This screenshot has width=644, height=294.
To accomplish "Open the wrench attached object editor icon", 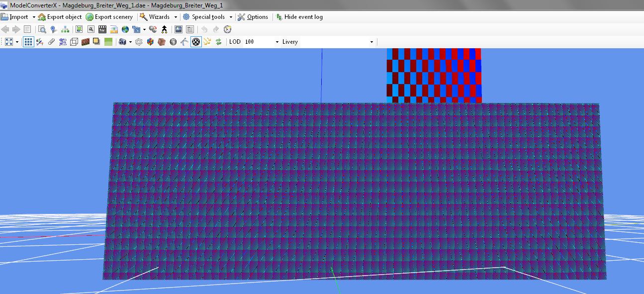I will (x=91, y=29).
